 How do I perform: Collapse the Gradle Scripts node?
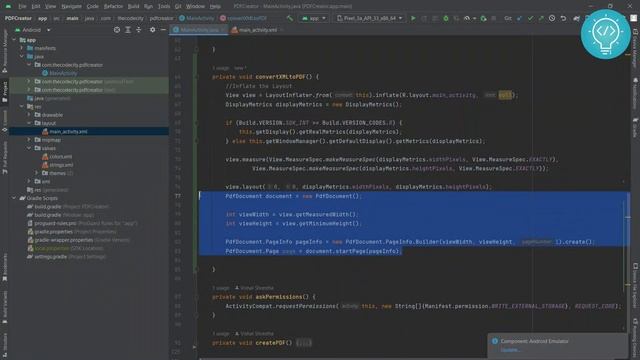click(14, 198)
